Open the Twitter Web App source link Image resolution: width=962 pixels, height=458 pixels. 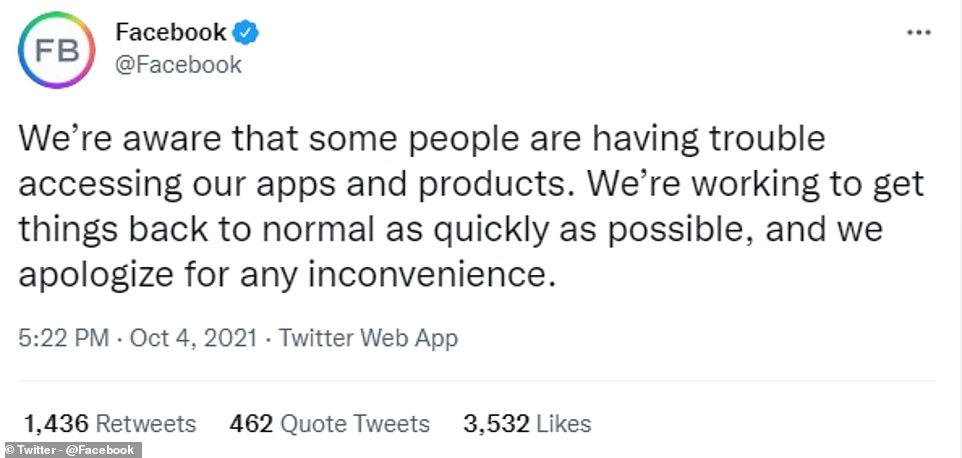coord(368,338)
